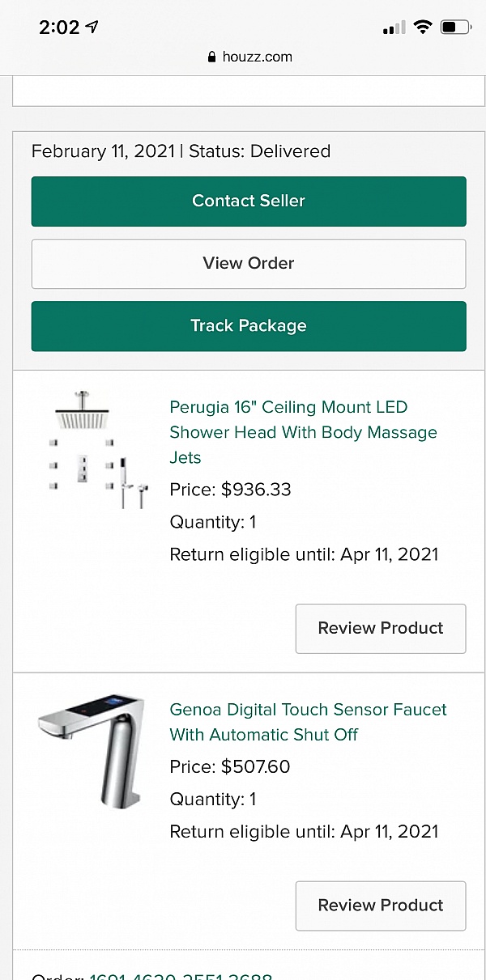
Task: Tap the Wi-Fi icon in status bar
Action: (422, 28)
